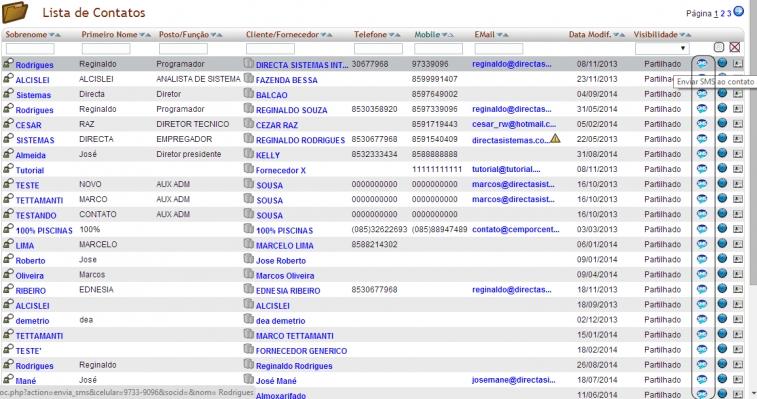Image resolution: width=757 pixels, height=399 pixels.
Task: Download vCard for Mané José contact
Action: (738, 380)
